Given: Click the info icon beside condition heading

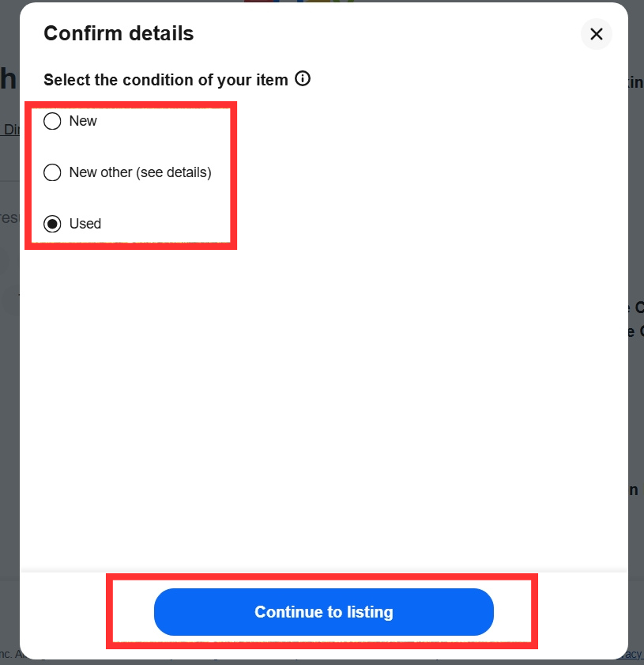Looking at the screenshot, I should (302, 79).
